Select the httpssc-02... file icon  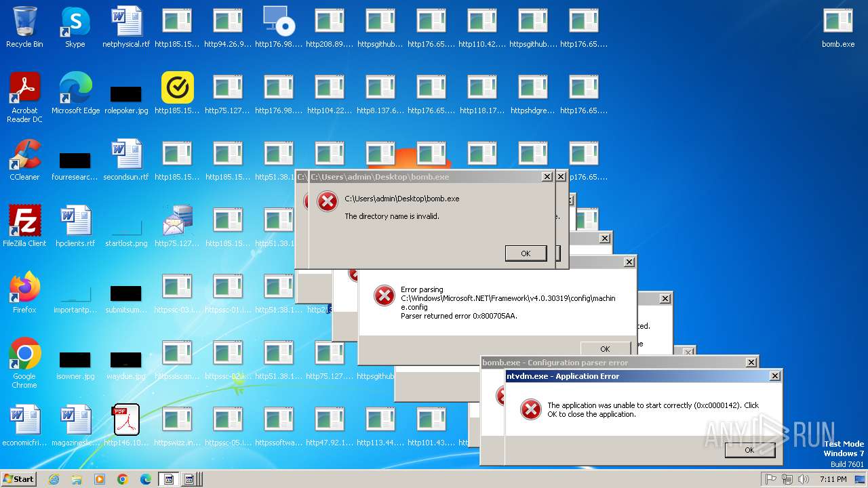pyautogui.click(x=228, y=359)
